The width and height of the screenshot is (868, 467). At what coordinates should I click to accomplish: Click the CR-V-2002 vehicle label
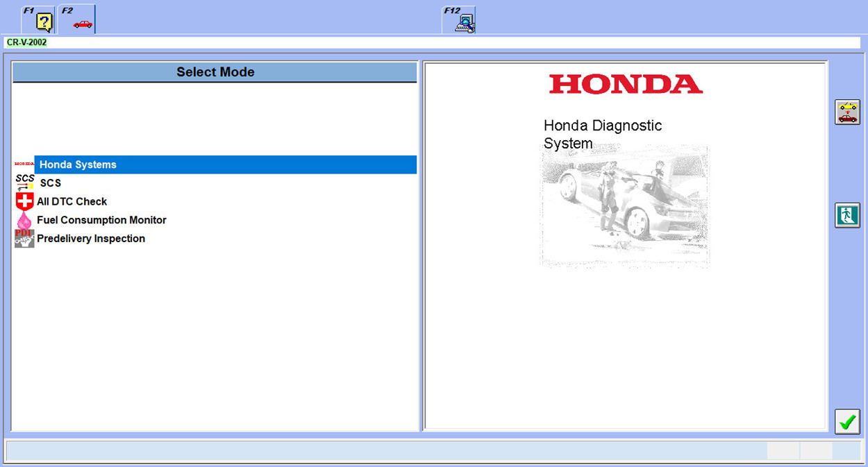pos(26,42)
